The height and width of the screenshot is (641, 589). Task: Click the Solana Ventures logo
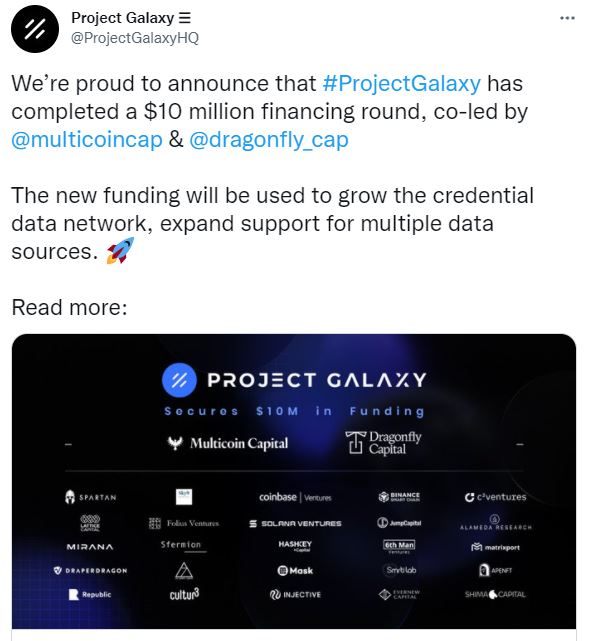[295, 523]
